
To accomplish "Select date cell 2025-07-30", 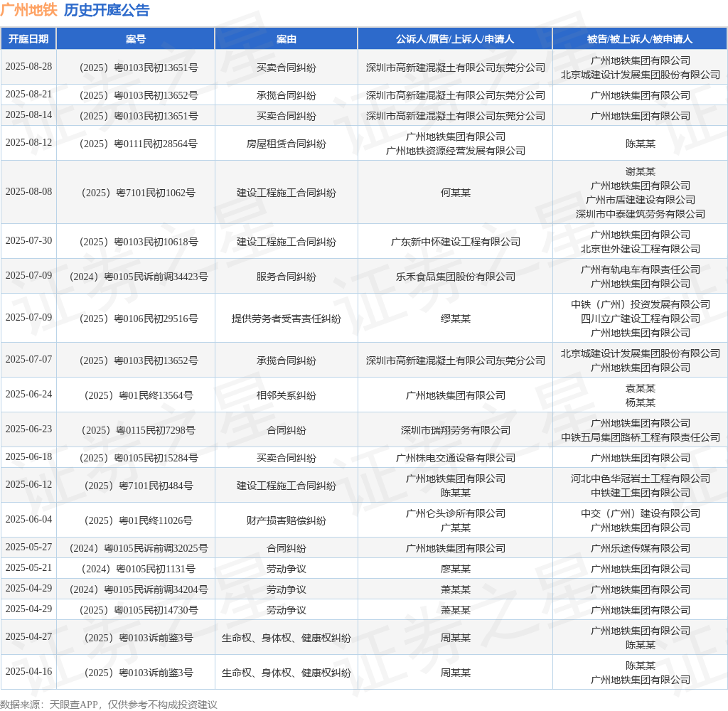I will pyautogui.click(x=28, y=240).
